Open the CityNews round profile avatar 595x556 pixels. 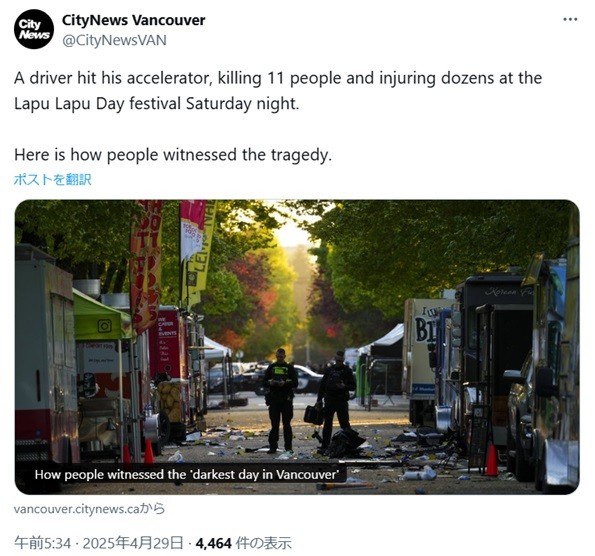click(x=34, y=29)
